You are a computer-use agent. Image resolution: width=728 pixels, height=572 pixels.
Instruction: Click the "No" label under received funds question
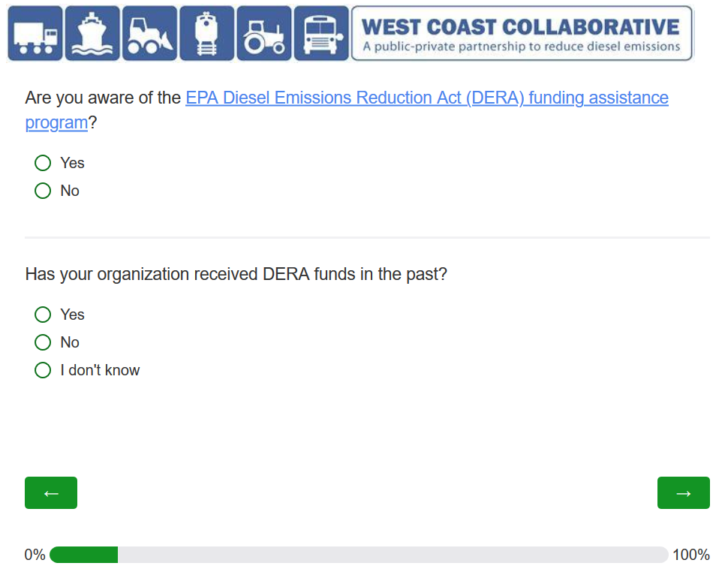[x=70, y=342]
